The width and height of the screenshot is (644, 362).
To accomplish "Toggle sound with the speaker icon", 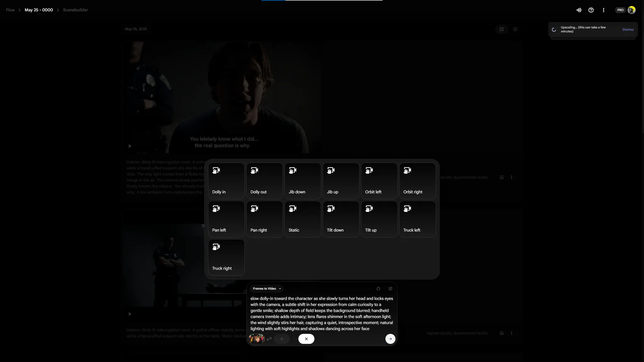I will point(579,10).
